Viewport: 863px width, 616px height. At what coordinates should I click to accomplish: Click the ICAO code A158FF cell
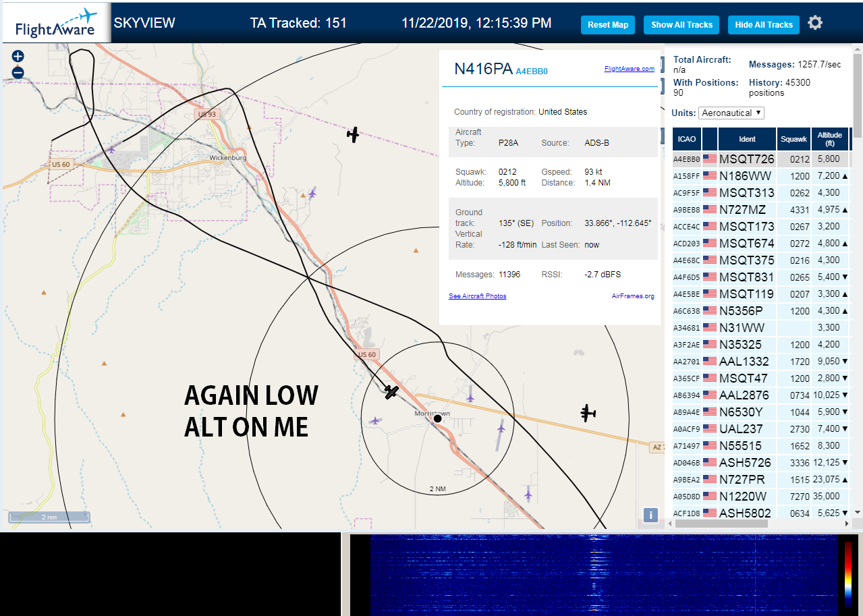[x=687, y=176]
